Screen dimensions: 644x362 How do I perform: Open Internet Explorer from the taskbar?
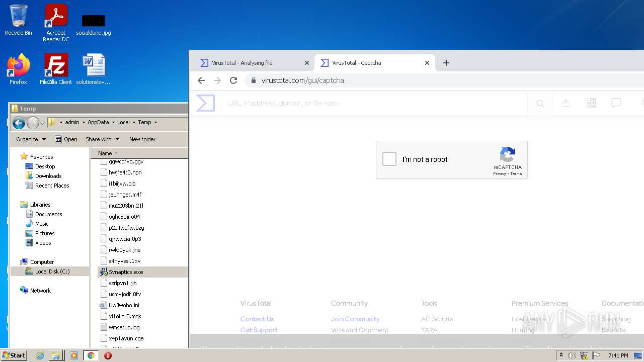pyautogui.click(x=40, y=355)
